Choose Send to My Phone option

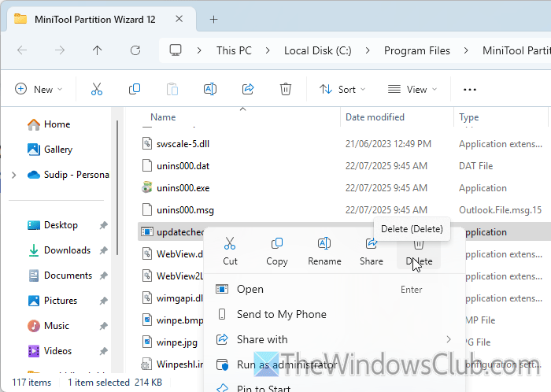click(281, 315)
